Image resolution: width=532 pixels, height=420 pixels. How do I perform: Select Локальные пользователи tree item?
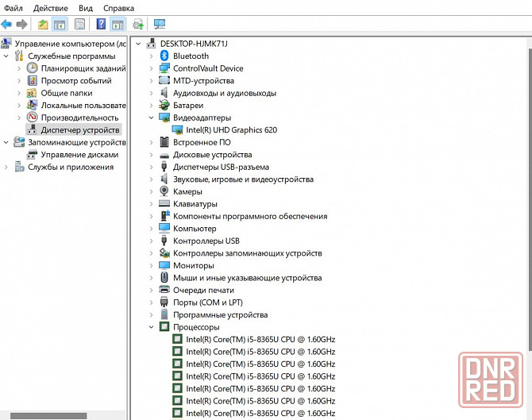83,105
